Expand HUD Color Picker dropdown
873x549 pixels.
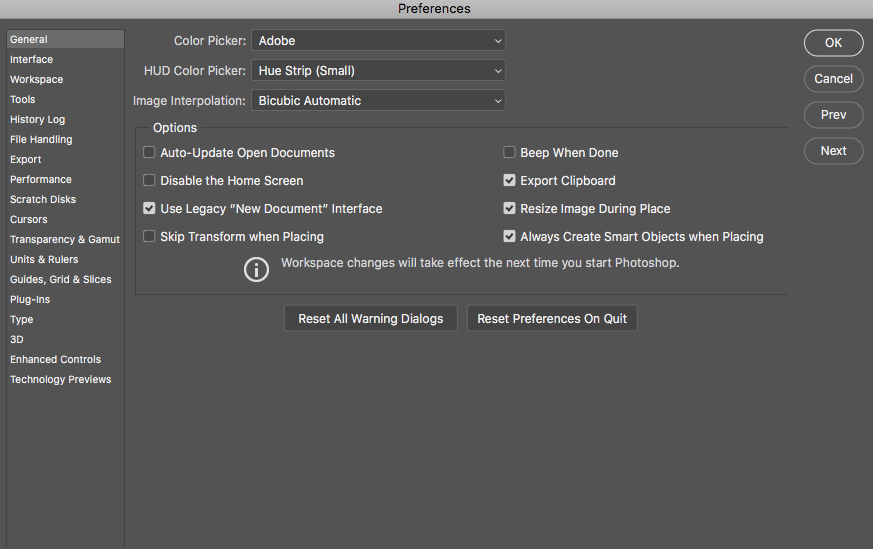(378, 71)
